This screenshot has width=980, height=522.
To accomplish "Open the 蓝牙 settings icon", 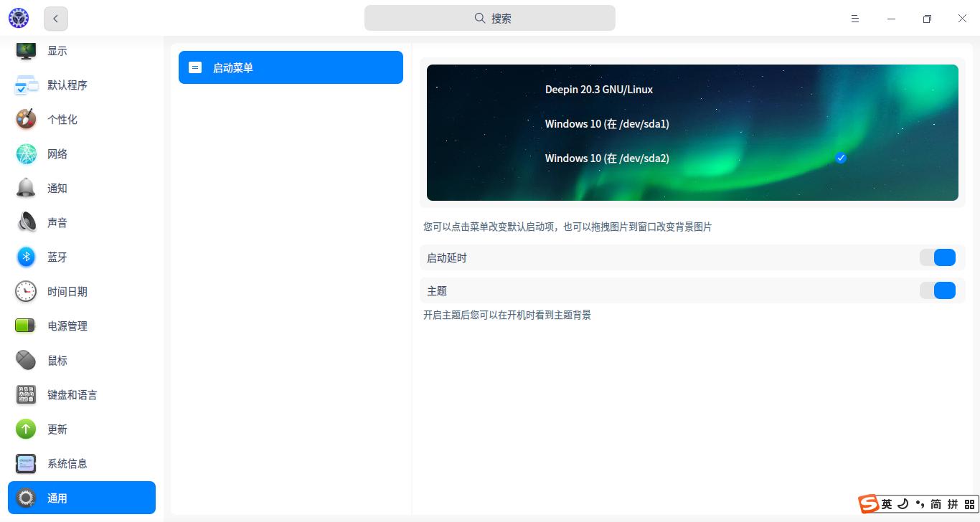I will (26, 257).
